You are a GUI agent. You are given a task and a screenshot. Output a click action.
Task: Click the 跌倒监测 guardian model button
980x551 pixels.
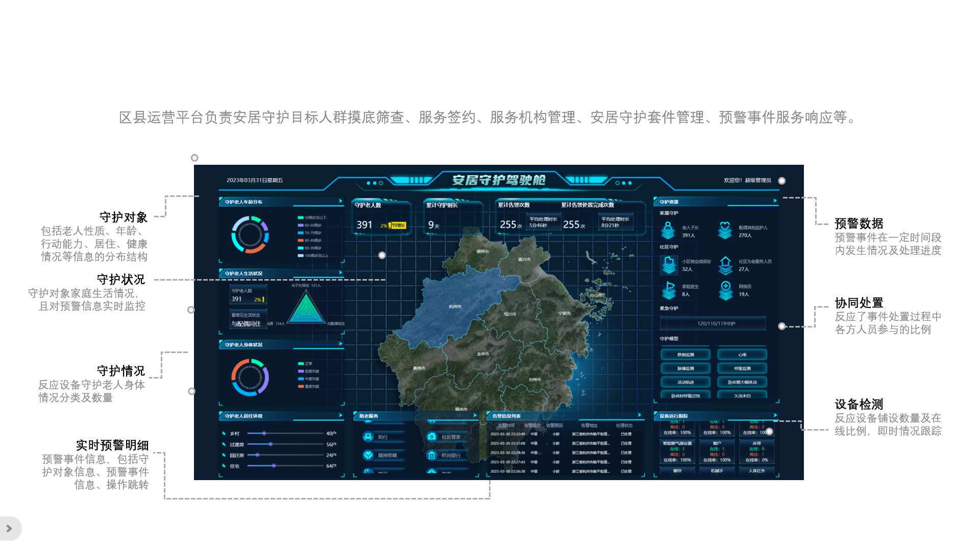[x=685, y=355]
